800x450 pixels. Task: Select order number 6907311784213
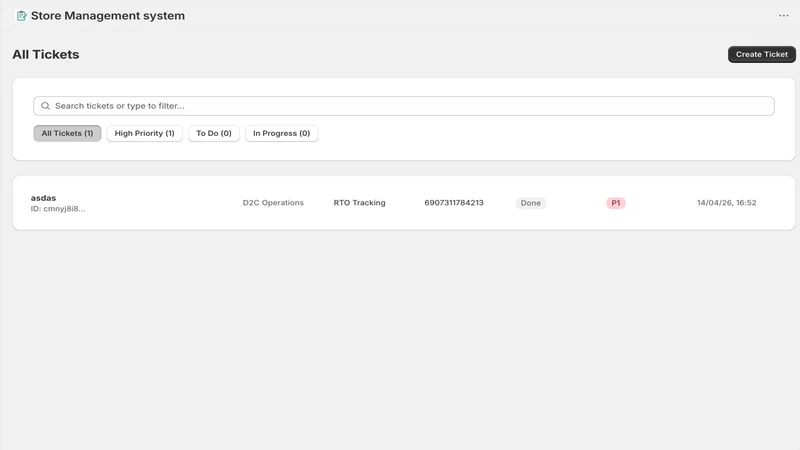(x=454, y=203)
